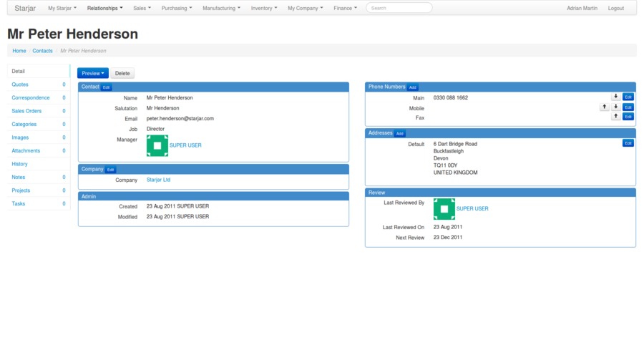The image size is (644, 358).
Task: Move Main phone number down
Action: click(x=616, y=97)
